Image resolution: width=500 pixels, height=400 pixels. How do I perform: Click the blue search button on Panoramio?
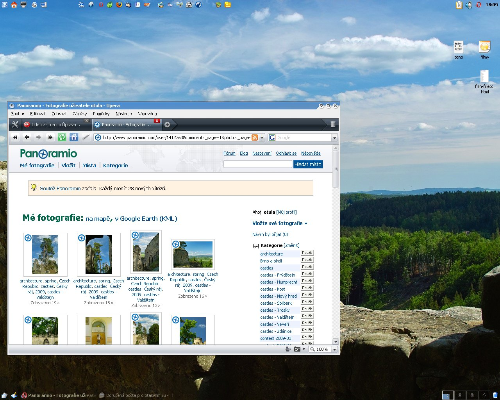[x=308, y=164]
